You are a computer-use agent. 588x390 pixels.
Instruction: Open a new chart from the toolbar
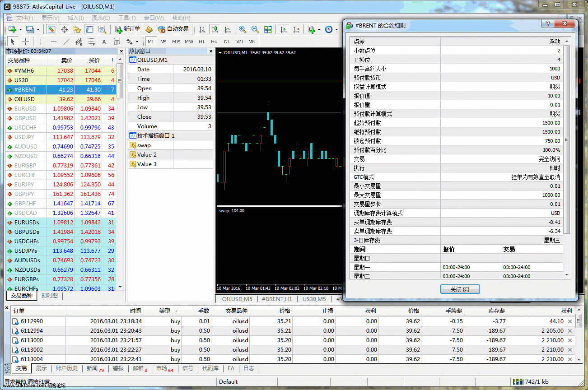(x=12, y=29)
